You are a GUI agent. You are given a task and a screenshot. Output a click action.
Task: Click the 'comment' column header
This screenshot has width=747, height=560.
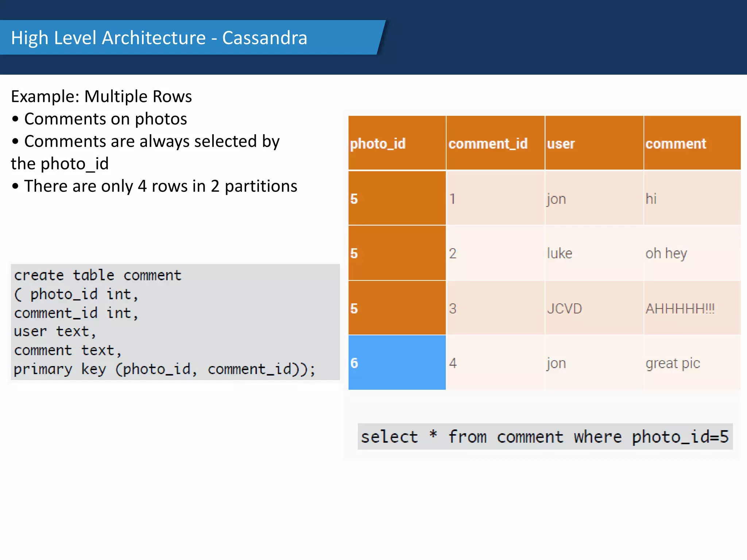(676, 144)
